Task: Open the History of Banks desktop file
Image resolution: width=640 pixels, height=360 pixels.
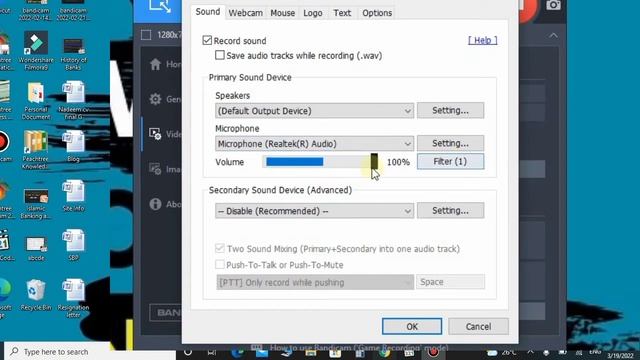Action: point(73,54)
